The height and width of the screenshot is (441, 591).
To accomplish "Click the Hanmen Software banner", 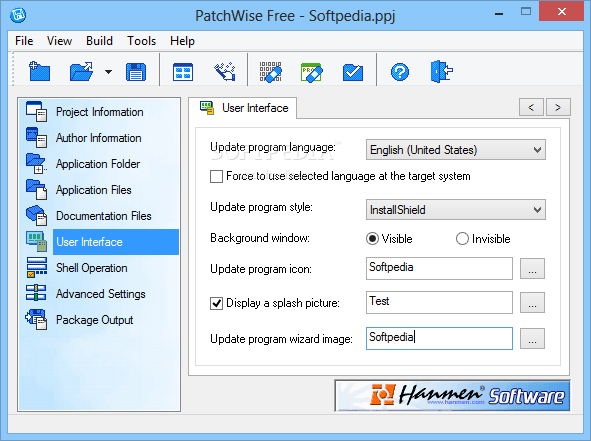I will [452, 395].
